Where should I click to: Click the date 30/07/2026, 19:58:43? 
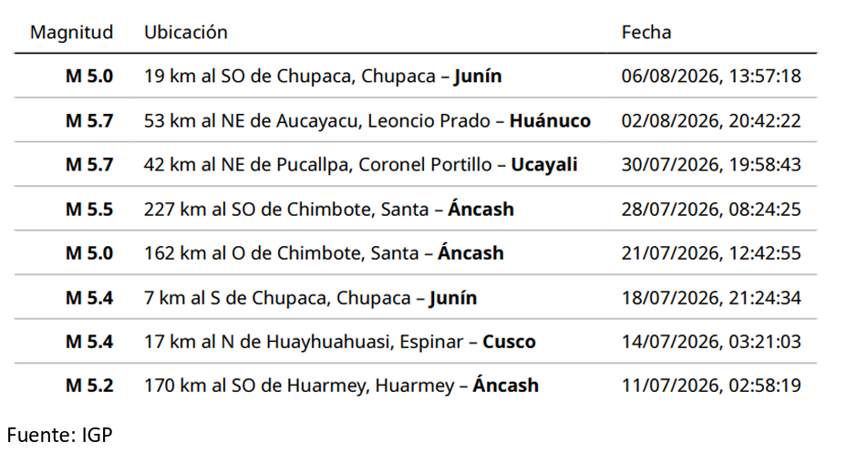pos(711,165)
